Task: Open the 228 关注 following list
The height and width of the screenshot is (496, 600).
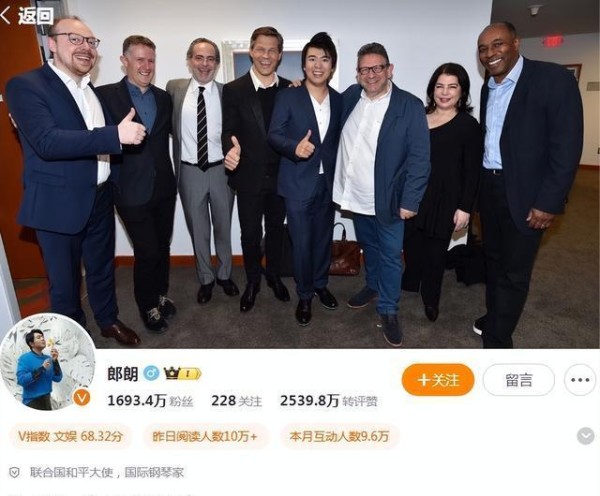Action: (236, 401)
